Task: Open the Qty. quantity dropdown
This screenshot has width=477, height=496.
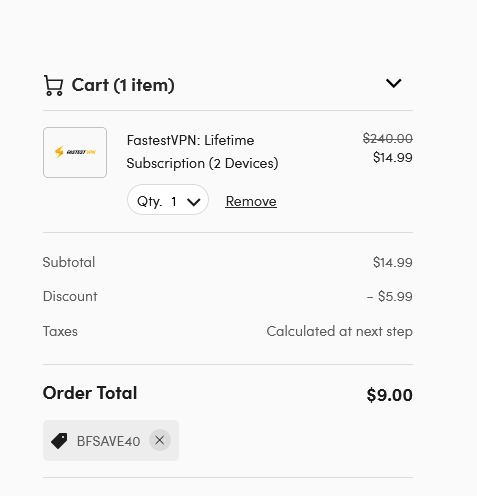Action: coord(168,200)
